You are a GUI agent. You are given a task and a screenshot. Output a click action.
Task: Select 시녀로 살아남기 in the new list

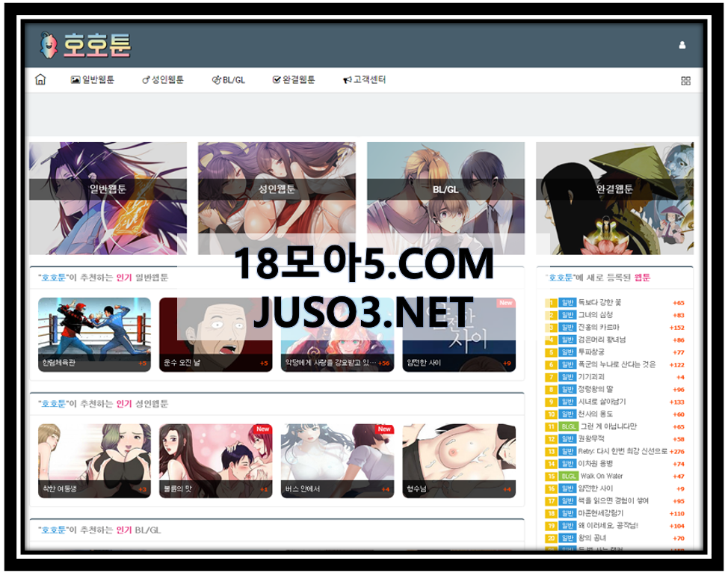coord(602,402)
